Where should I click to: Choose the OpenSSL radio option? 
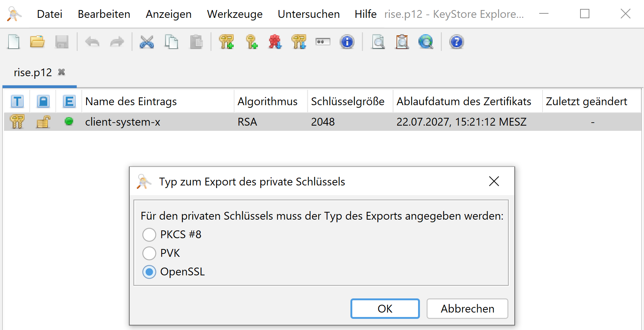[149, 272]
